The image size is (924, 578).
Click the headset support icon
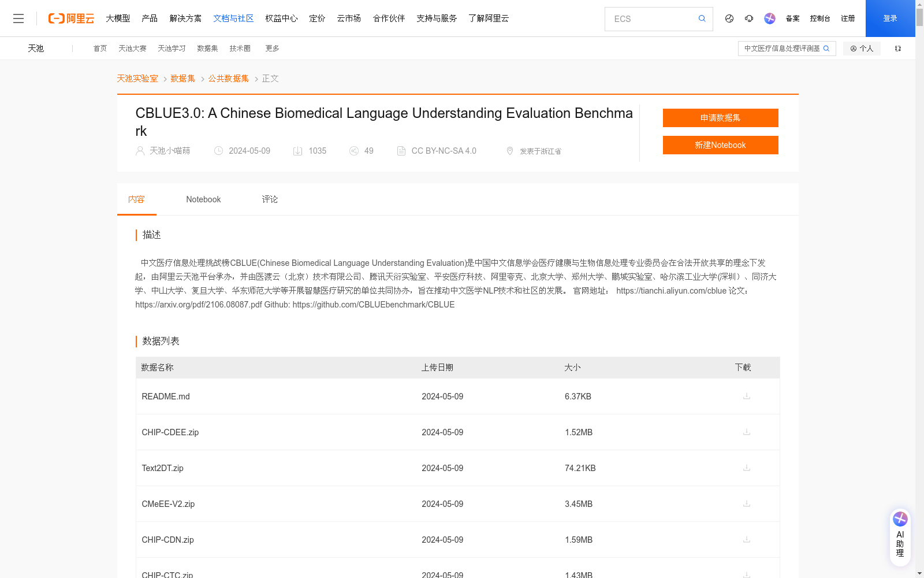coord(749,18)
